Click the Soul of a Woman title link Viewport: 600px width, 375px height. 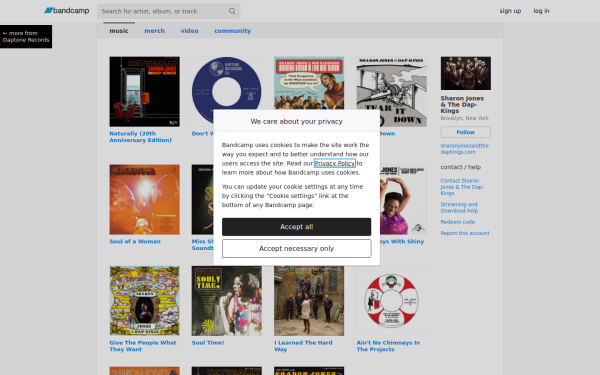(135, 241)
